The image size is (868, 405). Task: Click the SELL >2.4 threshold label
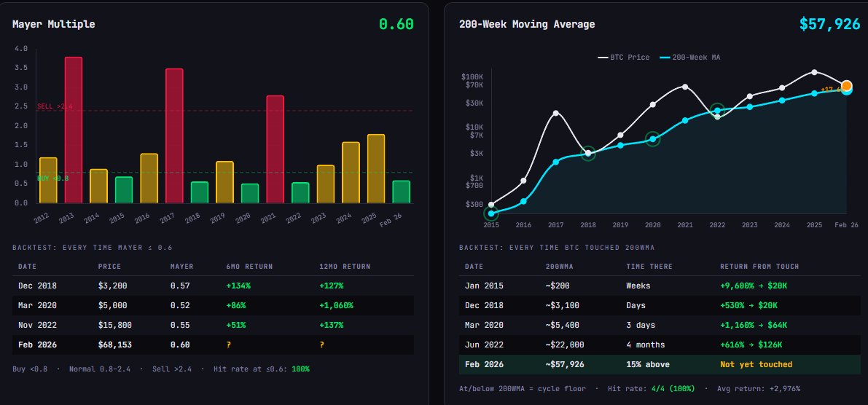(x=55, y=106)
